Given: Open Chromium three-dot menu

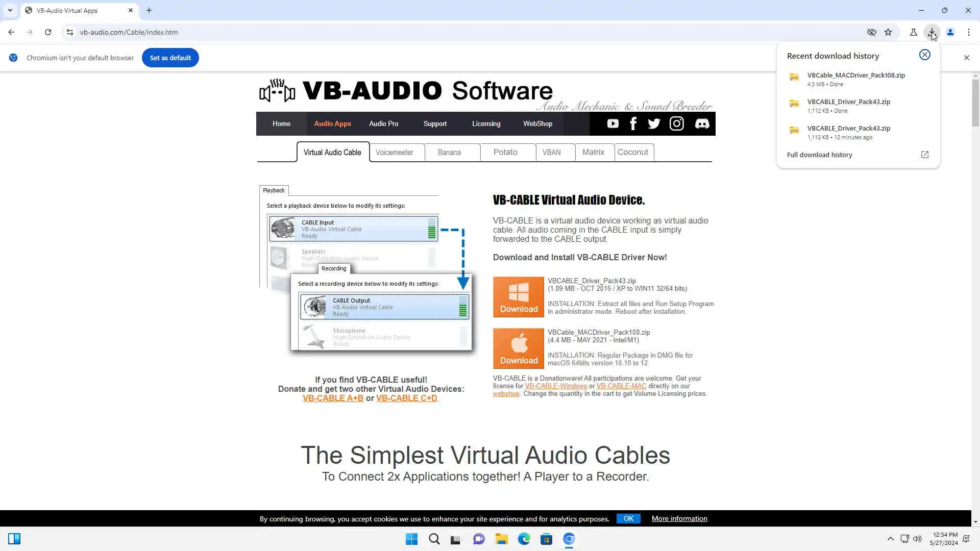Looking at the screenshot, I should (x=968, y=32).
